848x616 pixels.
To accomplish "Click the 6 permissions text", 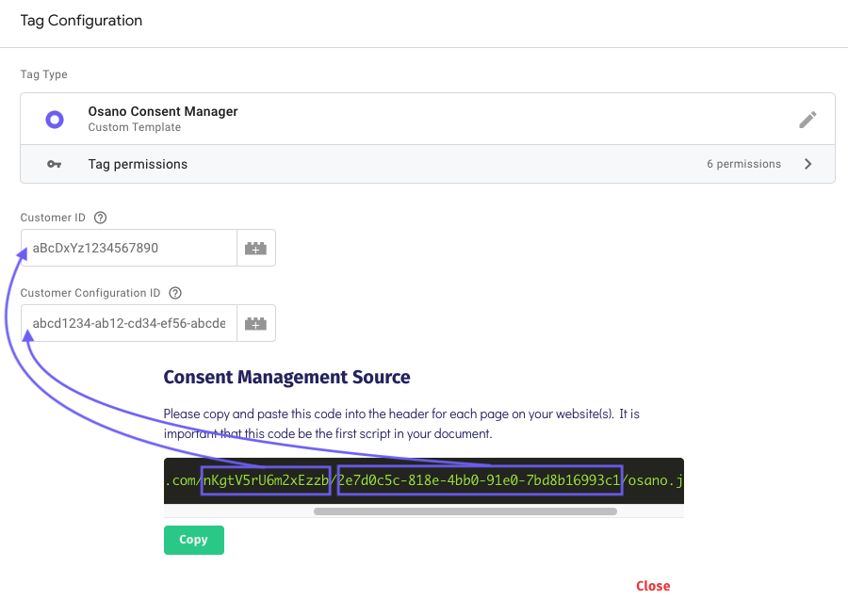I will (743, 164).
